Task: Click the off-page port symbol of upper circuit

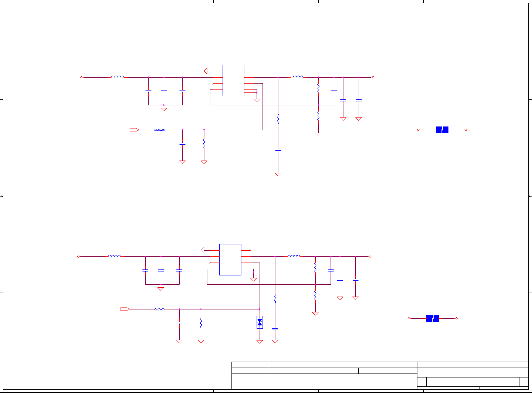Action: pos(134,130)
